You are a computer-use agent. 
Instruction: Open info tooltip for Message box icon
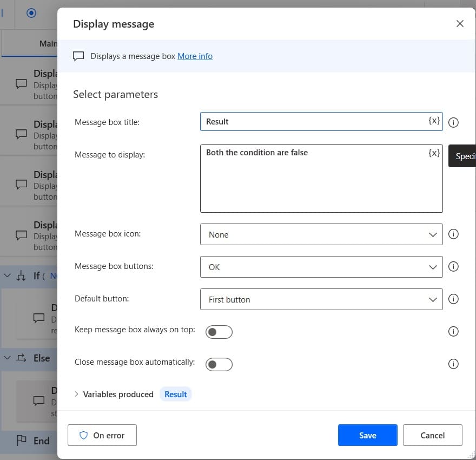453,234
